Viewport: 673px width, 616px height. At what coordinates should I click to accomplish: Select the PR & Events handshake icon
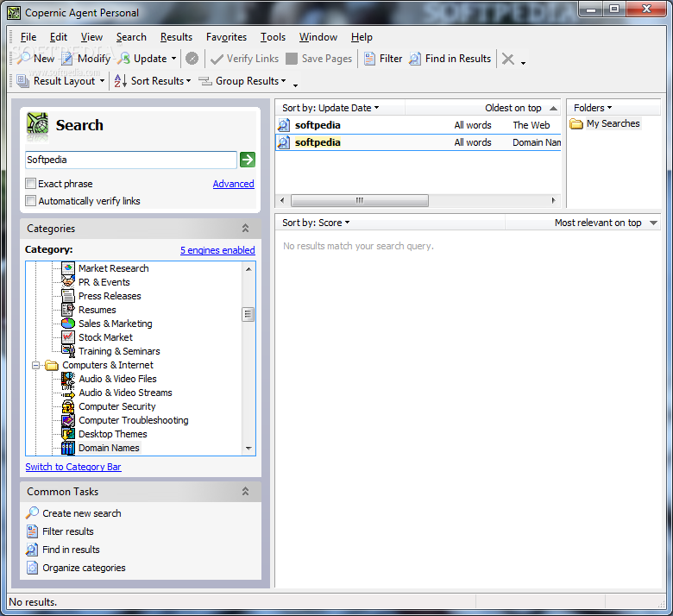(68, 282)
